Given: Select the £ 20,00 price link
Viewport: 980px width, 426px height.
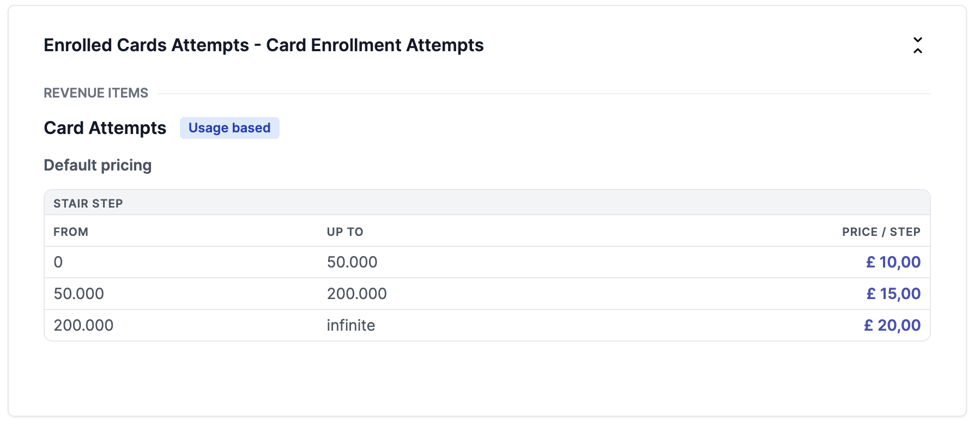Looking at the screenshot, I should coord(892,325).
